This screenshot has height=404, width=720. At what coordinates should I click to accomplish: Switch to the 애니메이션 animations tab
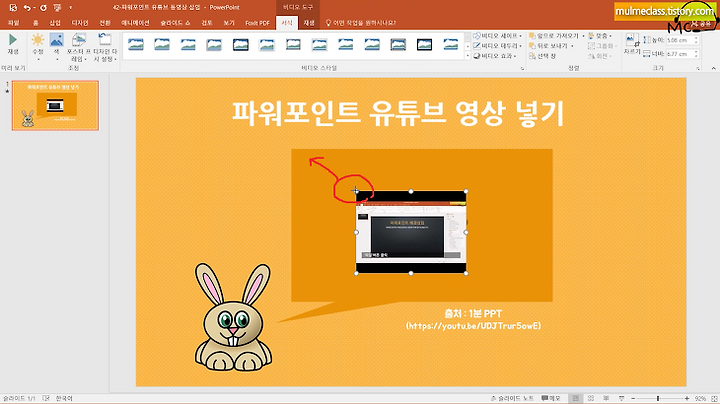[135, 23]
